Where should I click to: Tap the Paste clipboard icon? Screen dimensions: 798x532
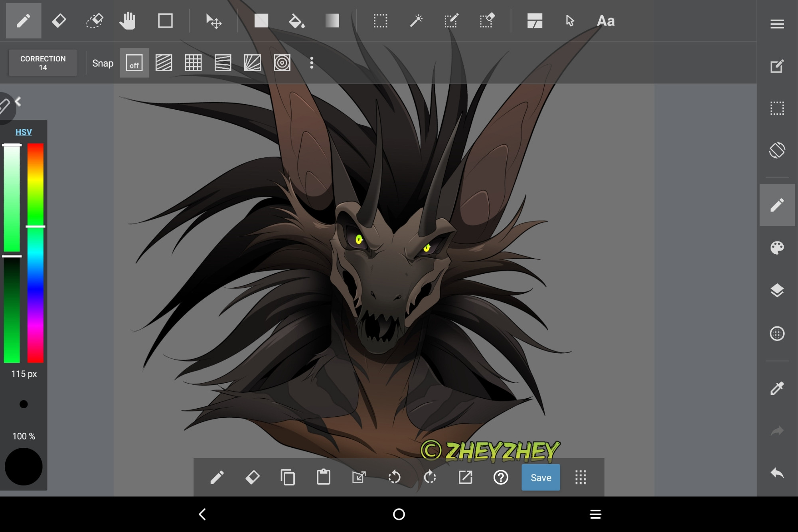click(x=324, y=477)
